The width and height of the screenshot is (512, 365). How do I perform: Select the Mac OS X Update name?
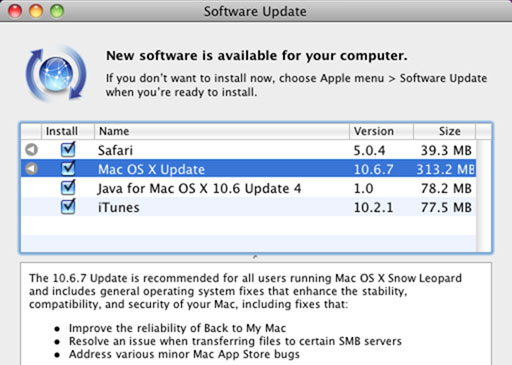click(x=151, y=170)
